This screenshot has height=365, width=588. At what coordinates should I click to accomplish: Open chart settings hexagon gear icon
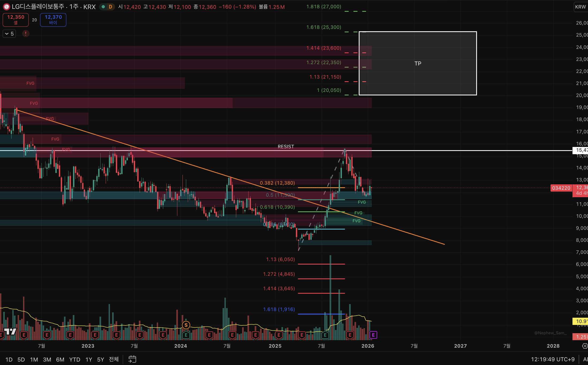tap(585, 346)
